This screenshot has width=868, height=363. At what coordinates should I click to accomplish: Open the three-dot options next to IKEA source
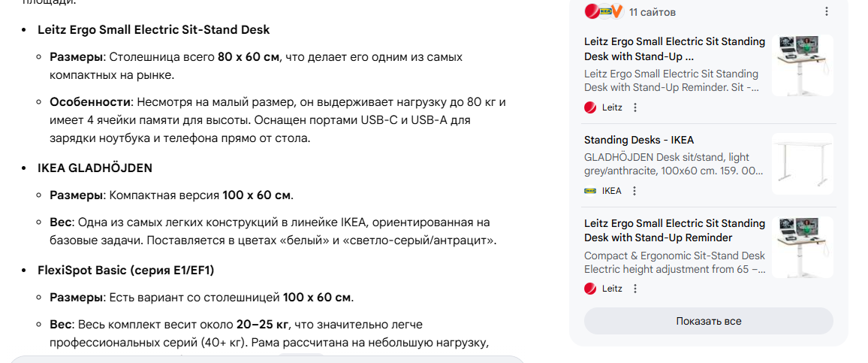pyautogui.click(x=634, y=191)
